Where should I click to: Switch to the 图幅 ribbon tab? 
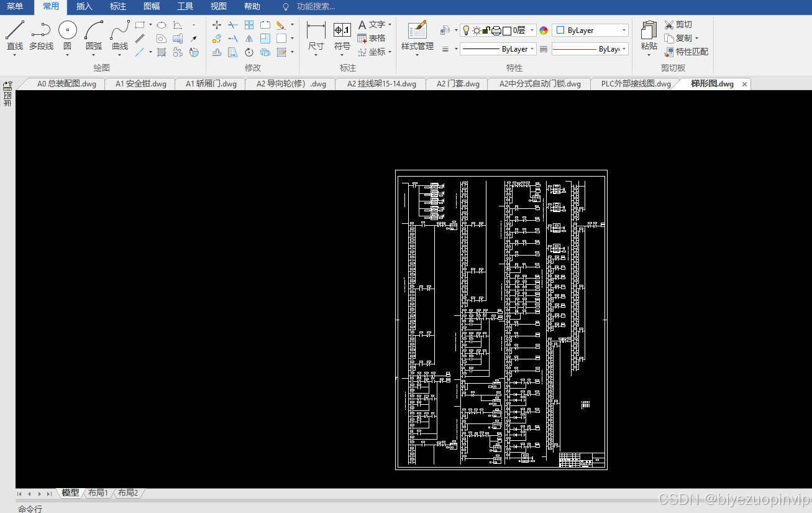(x=151, y=7)
